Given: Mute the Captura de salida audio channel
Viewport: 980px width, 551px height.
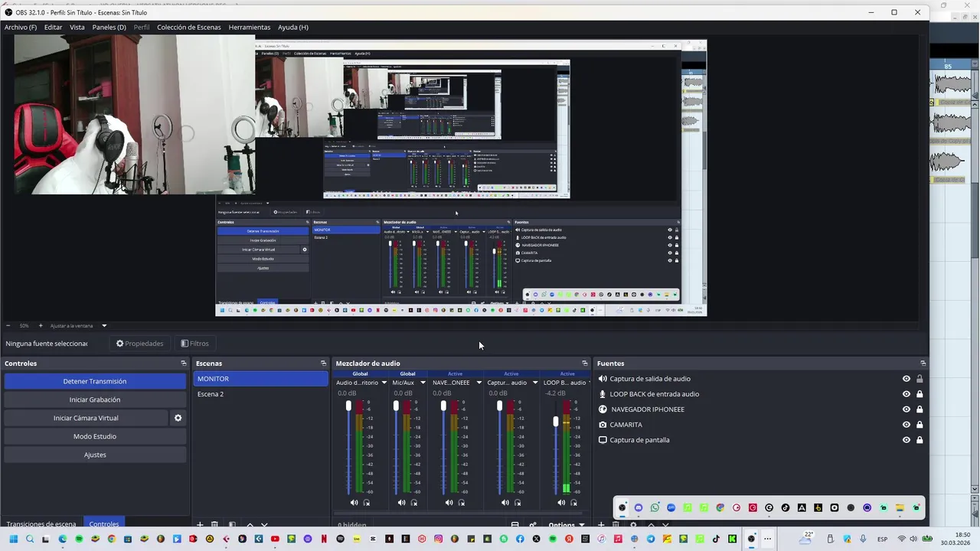Looking at the screenshot, I should [x=505, y=503].
